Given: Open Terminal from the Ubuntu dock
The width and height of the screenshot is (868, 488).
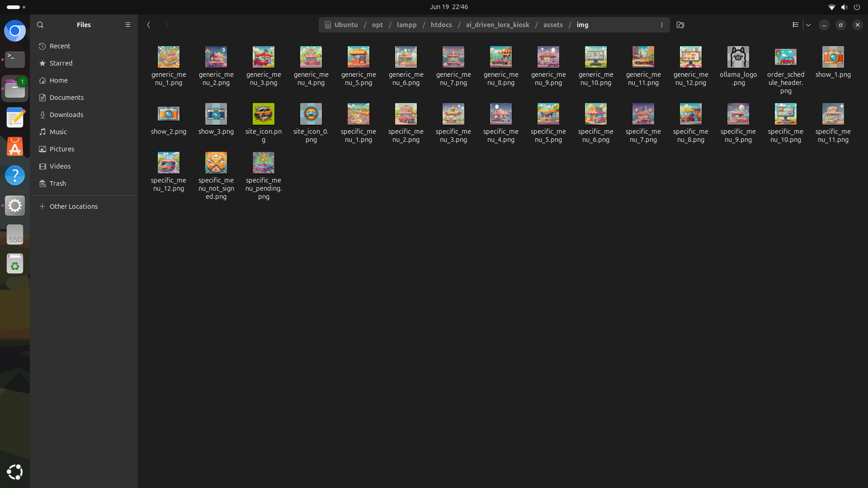Looking at the screenshot, I should click(15, 59).
